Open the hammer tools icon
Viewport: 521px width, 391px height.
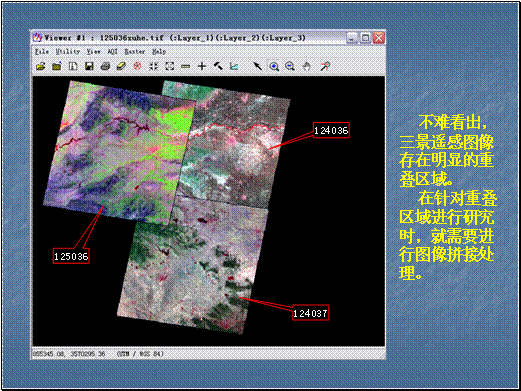[218, 66]
